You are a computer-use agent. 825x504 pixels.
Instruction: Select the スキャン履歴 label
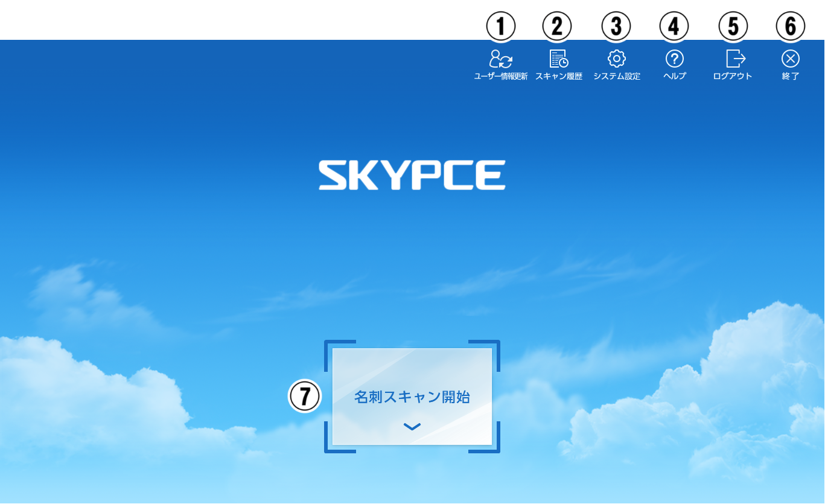558,77
